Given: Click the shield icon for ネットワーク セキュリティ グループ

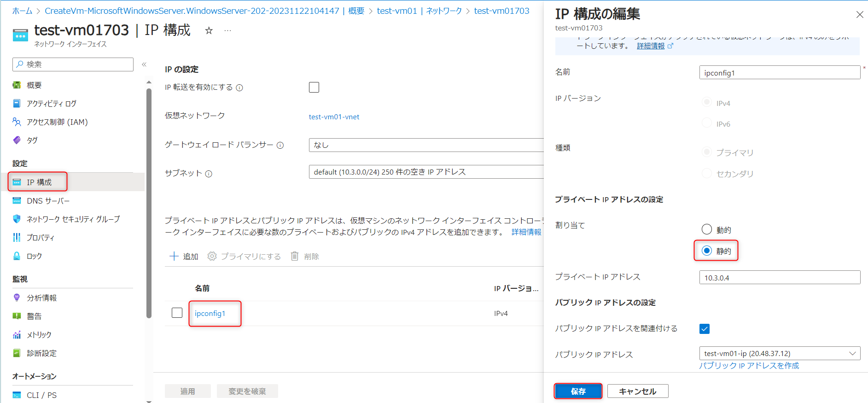Looking at the screenshot, I should click(17, 219).
